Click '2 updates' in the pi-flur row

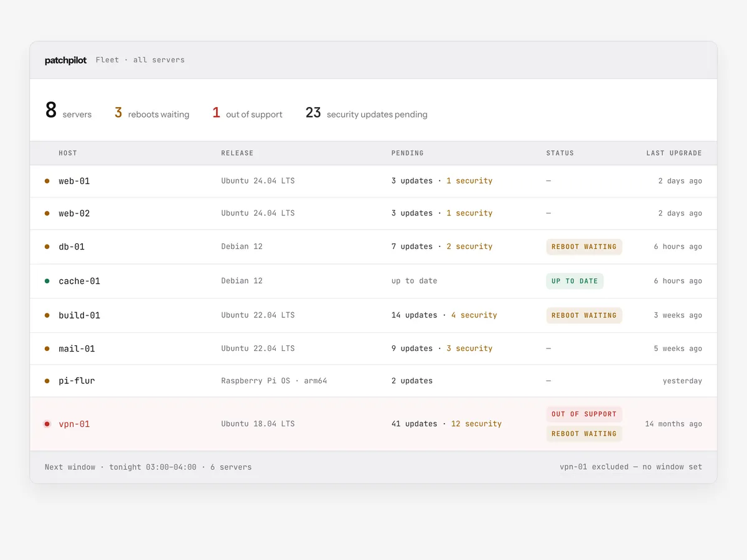[x=412, y=381]
